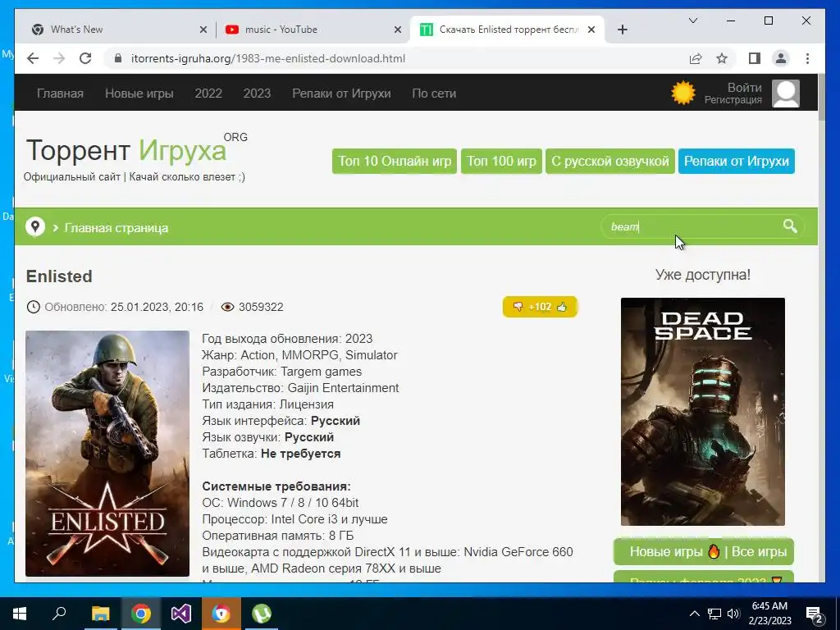This screenshot has width=840, height=630.
Task: Open С русской озвучкой button
Action: [x=609, y=162]
